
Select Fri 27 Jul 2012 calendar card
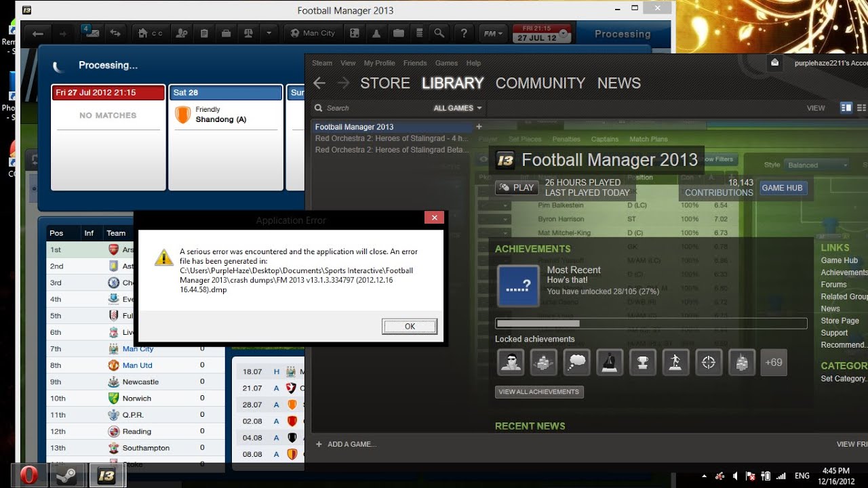(108, 138)
